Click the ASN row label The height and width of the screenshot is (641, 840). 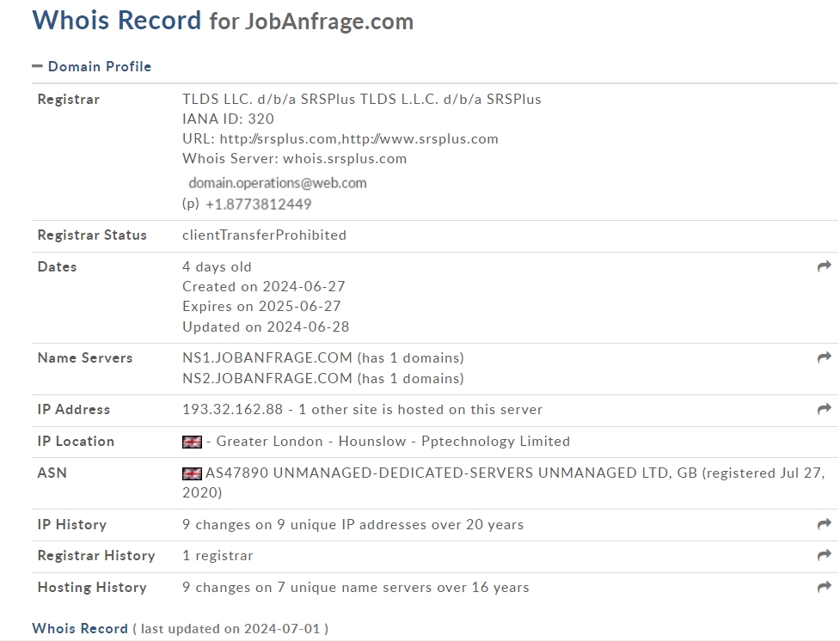coord(52,473)
